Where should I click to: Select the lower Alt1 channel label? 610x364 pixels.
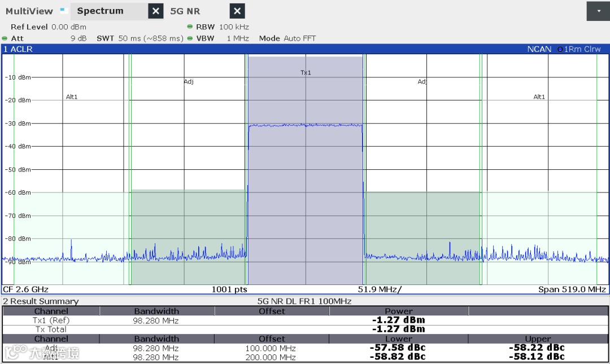72,97
